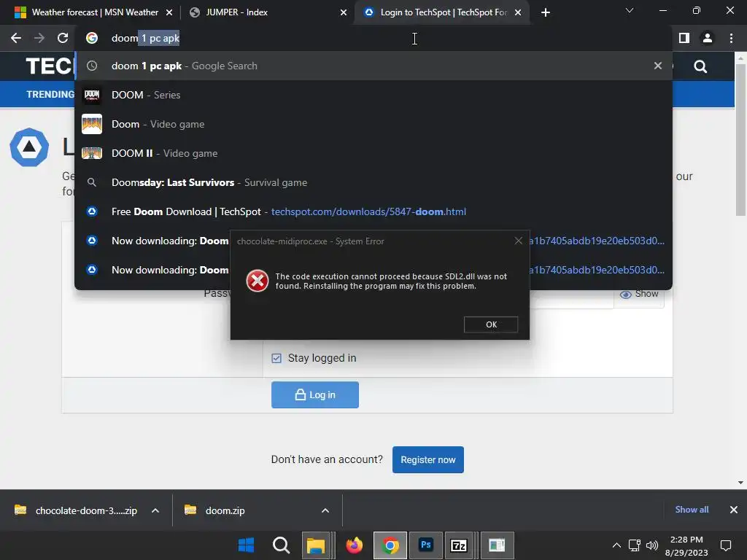Click 'Show all' downloads link
Viewport: 747px width, 560px height.
(692, 510)
